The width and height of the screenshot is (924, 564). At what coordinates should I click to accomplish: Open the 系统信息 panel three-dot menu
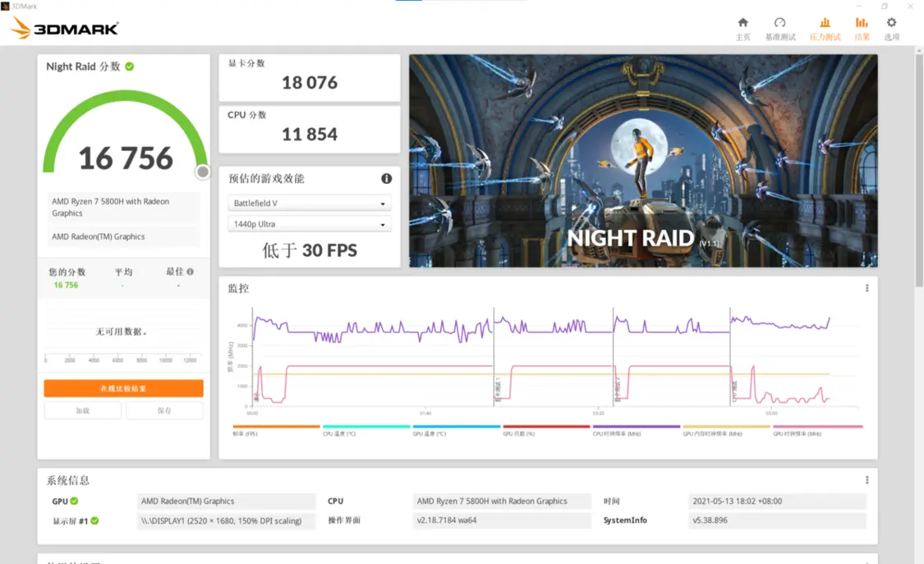867,480
